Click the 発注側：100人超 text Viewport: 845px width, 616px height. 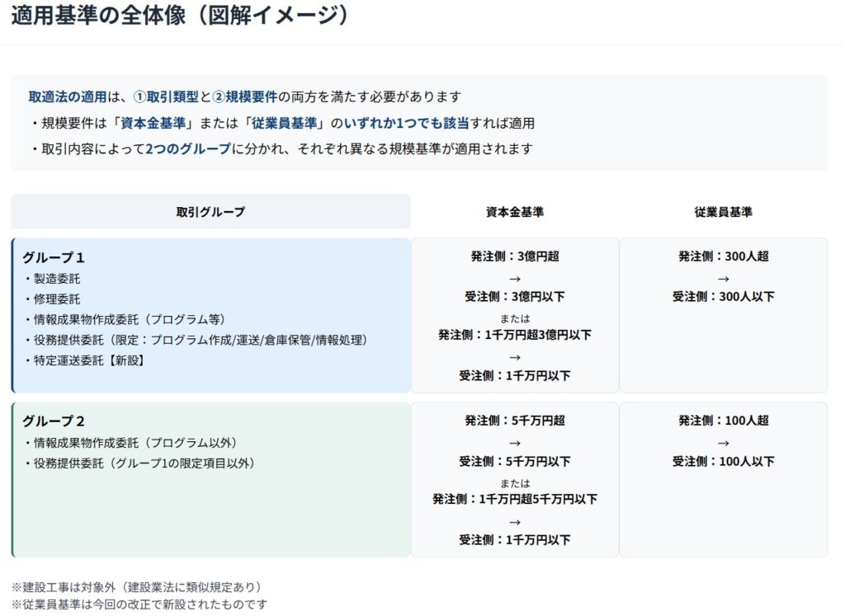pyautogui.click(x=723, y=421)
